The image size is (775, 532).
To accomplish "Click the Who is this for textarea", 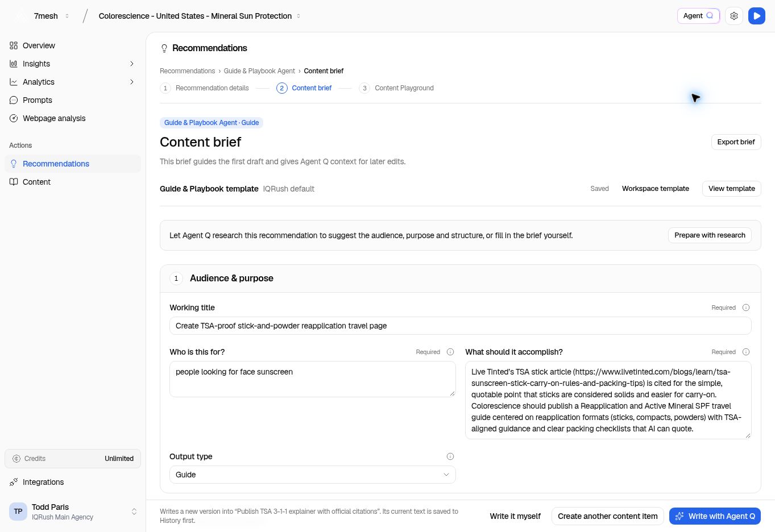I will click(x=313, y=379).
